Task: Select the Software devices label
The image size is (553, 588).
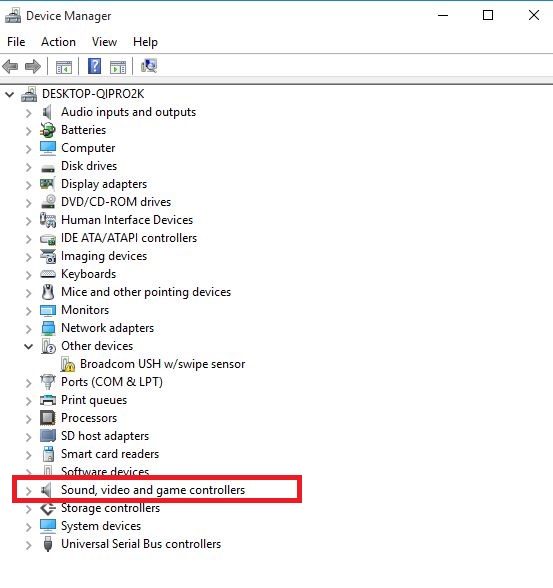Action: click(x=105, y=471)
